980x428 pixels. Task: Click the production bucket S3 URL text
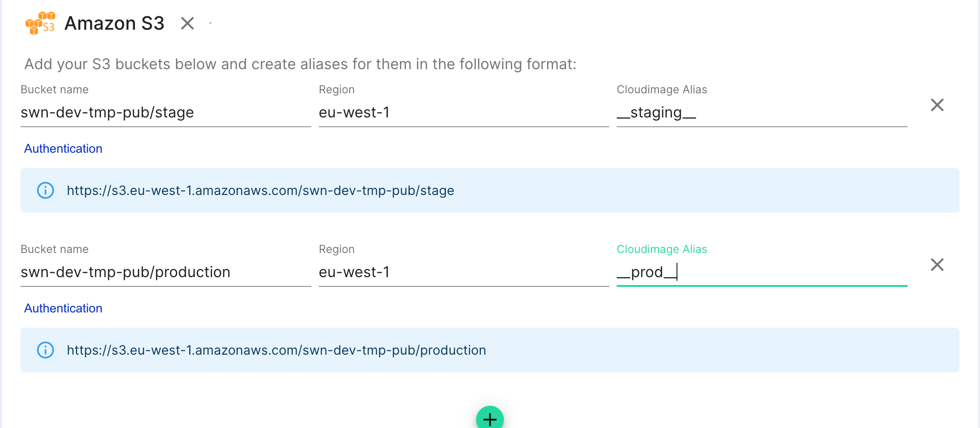[x=276, y=350]
